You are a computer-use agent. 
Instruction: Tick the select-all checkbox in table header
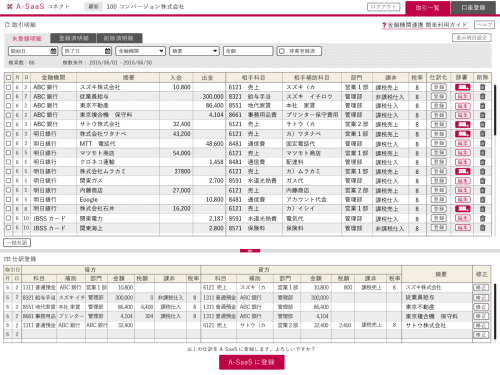(x=8, y=78)
